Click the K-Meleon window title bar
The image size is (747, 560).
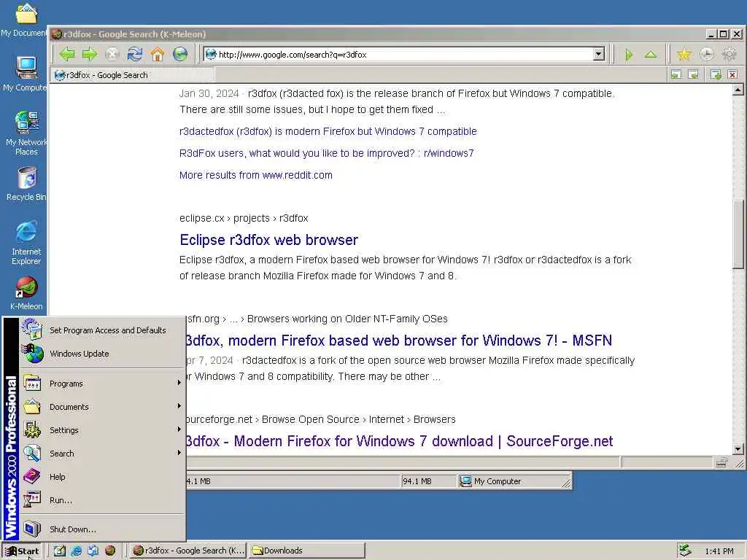[x=376, y=34]
